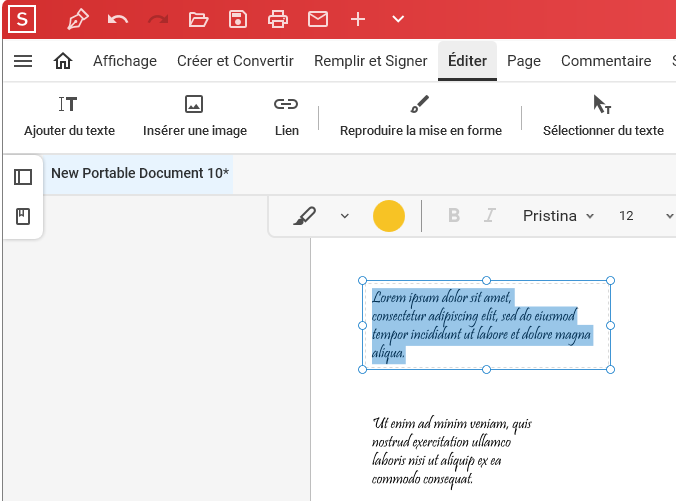Click the selected Lorem ipsum text
The image size is (676, 501).
481,326
